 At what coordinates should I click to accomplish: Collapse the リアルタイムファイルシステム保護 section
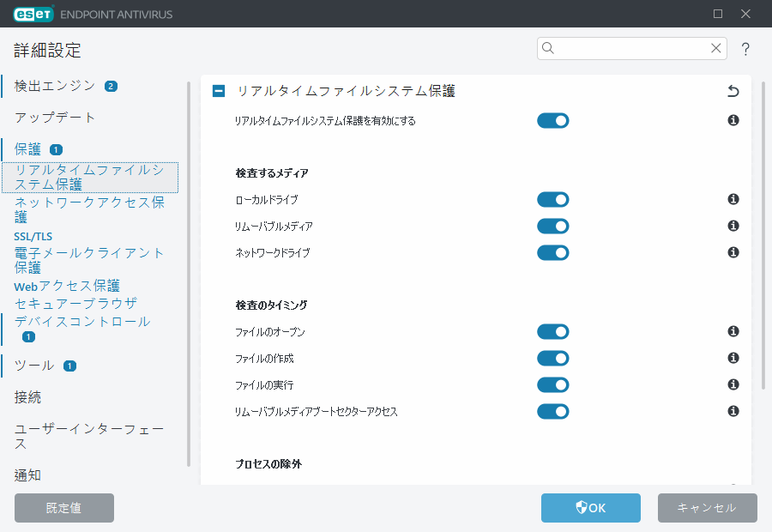[218, 90]
